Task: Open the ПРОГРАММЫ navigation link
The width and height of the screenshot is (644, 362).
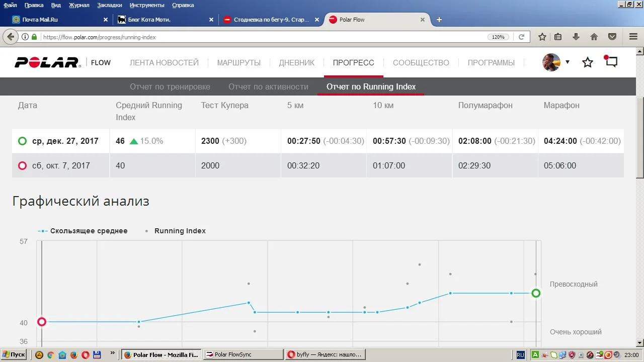Action: pos(491,63)
